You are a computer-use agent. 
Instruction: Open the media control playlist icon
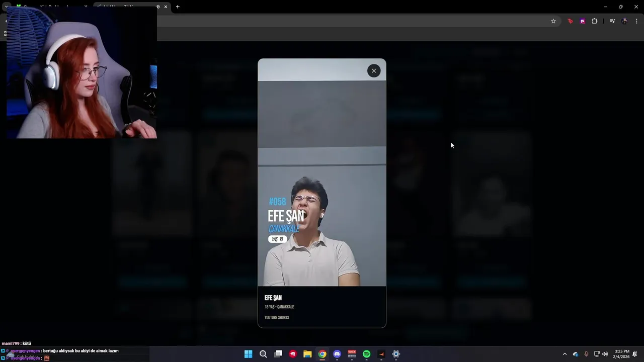(612, 21)
